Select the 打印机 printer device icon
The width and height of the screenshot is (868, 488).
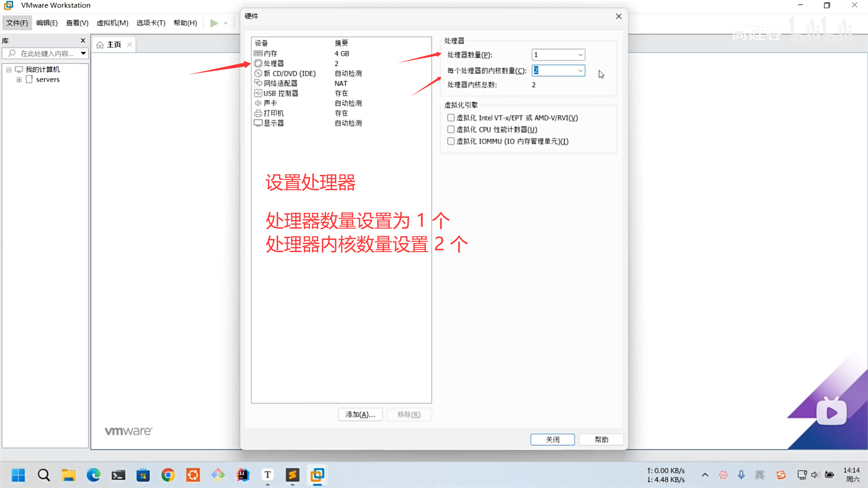(x=258, y=113)
